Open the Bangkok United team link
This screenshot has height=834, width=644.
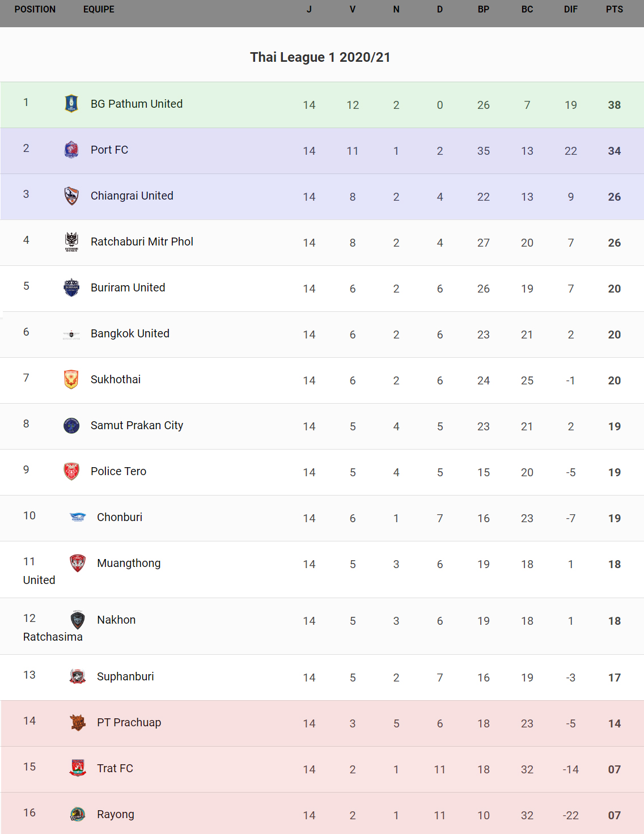tap(130, 333)
